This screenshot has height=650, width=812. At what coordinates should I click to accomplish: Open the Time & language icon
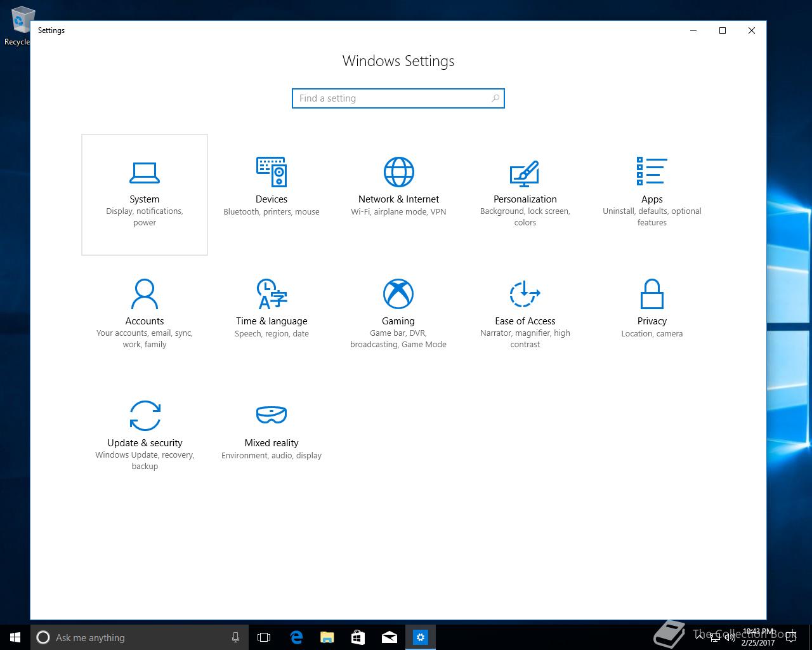coord(272,294)
